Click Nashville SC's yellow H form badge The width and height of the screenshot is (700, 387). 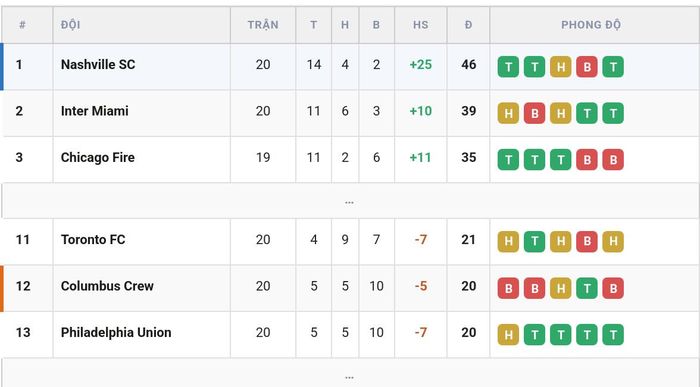561,67
